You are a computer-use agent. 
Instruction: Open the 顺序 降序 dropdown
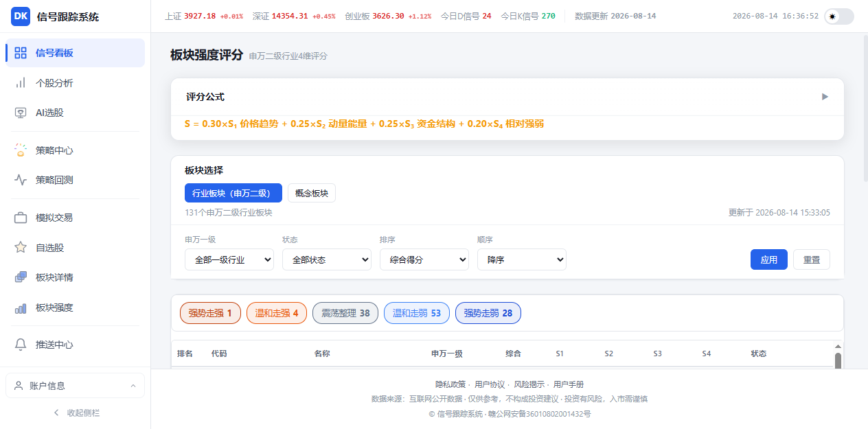522,259
